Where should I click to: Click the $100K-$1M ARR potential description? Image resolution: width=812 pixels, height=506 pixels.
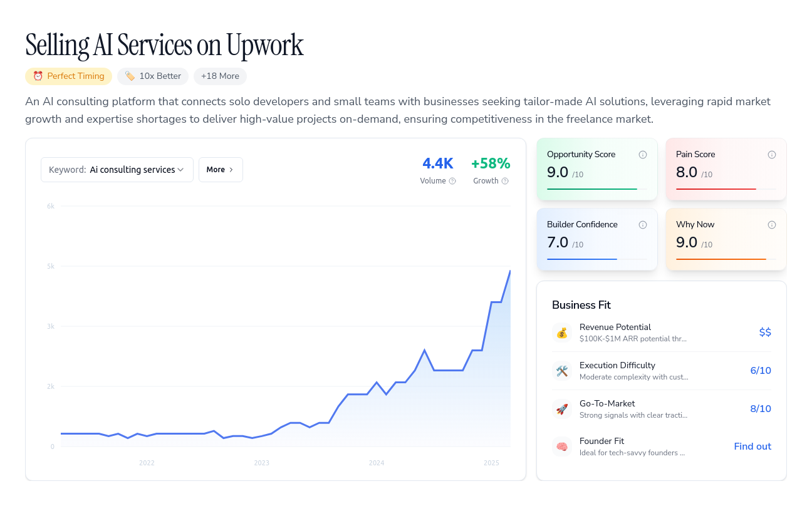633,339
